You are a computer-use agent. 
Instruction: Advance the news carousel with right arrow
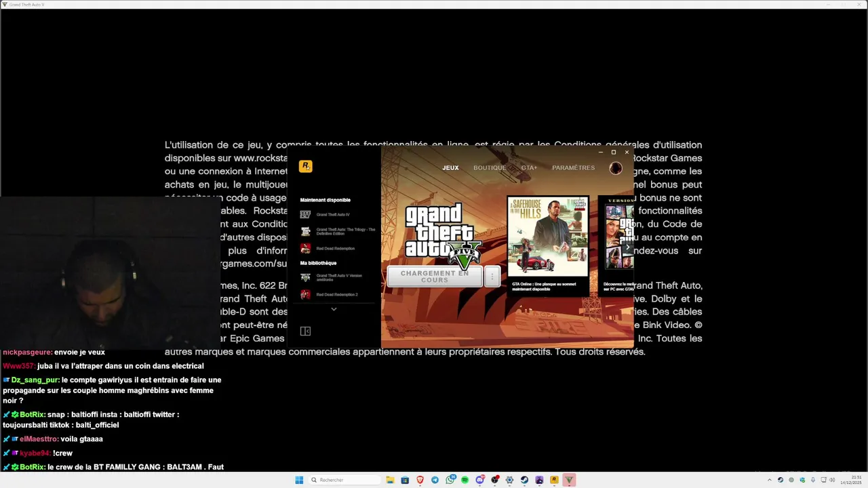point(627,248)
